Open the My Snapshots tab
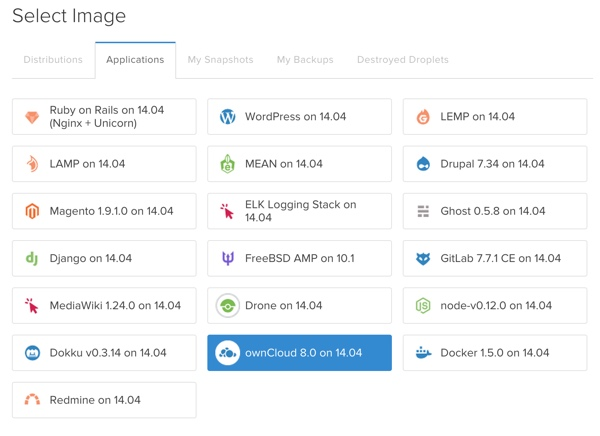Image resolution: width=600 pixels, height=436 pixels. click(220, 60)
